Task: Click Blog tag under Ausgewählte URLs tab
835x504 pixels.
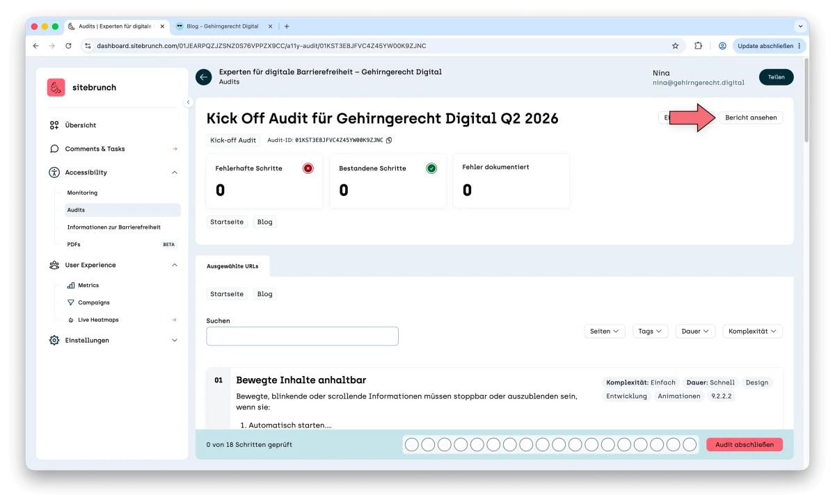Action: pyautogui.click(x=265, y=294)
